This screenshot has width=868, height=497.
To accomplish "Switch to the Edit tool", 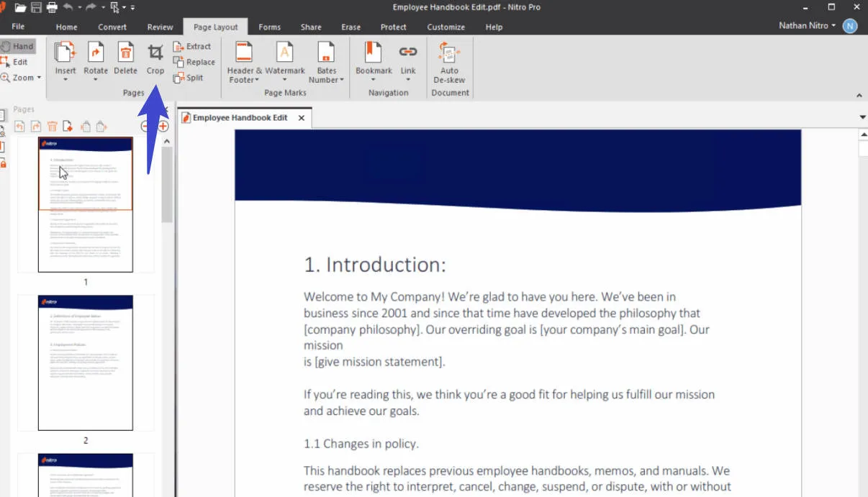I will tap(15, 63).
